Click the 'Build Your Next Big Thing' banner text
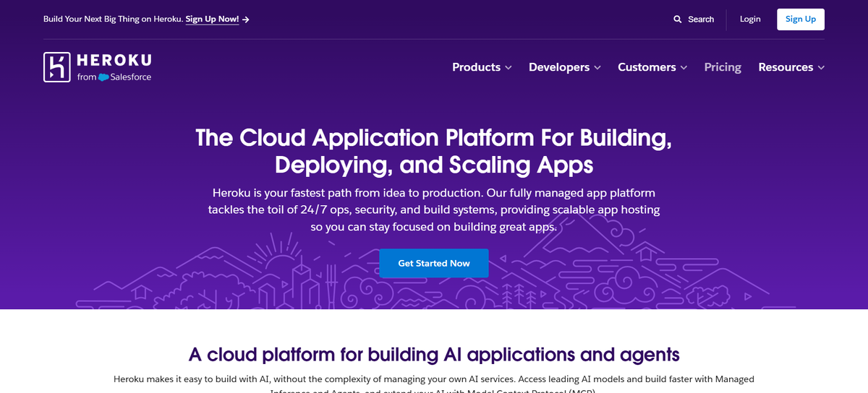Image resolution: width=868 pixels, height=393 pixels. coord(113,20)
